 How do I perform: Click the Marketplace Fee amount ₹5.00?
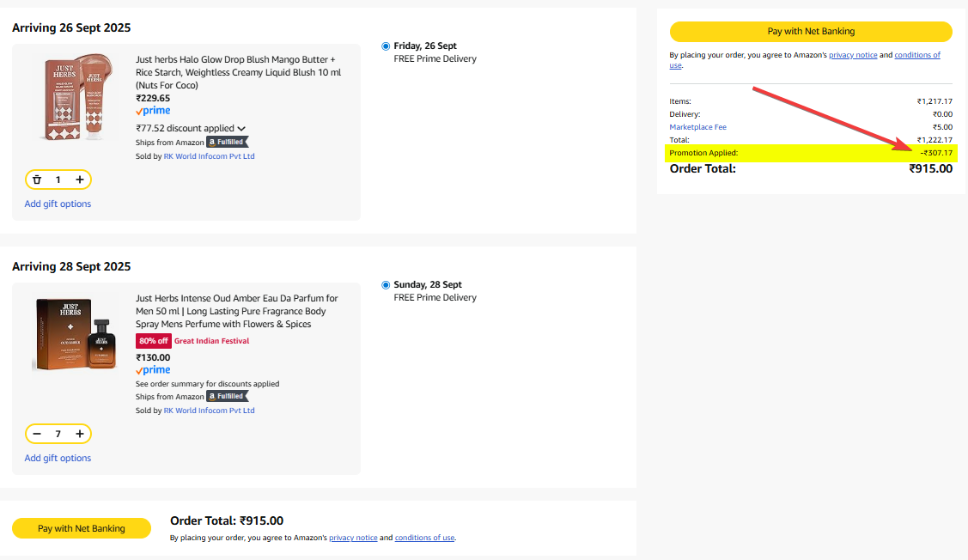tap(943, 127)
